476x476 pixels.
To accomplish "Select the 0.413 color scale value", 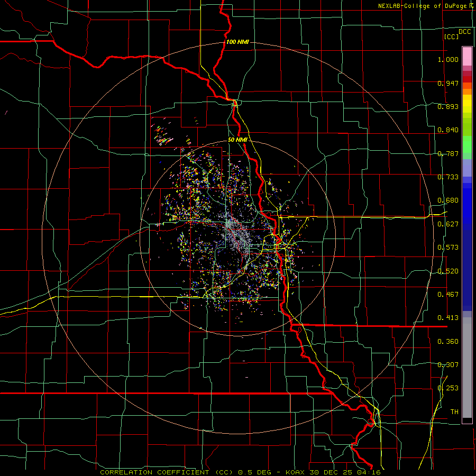I will coord(448,318).
